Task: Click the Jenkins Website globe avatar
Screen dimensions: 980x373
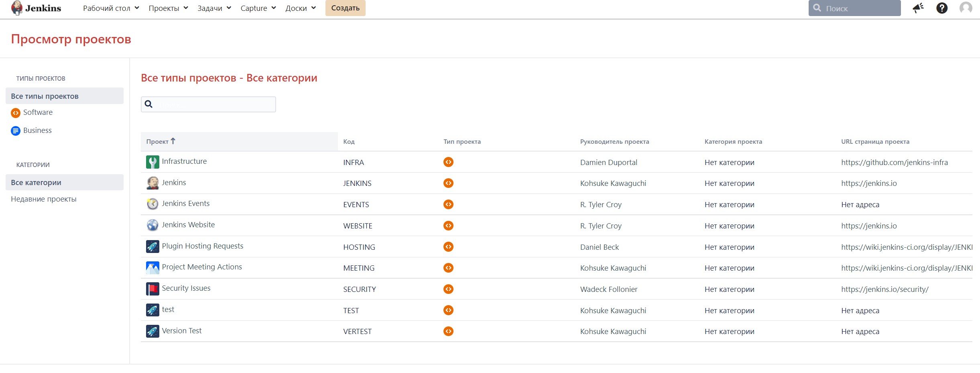Action: (152, 225)
